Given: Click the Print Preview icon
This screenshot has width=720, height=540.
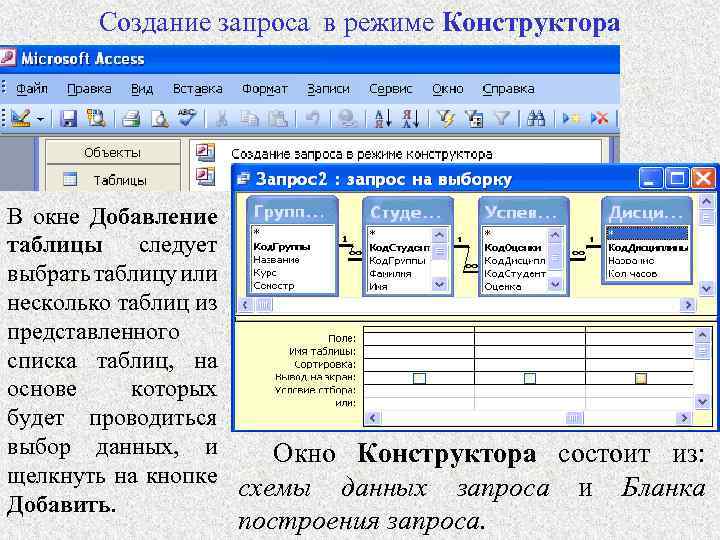Looking at the screenshot, I should [x=159, y=119].
